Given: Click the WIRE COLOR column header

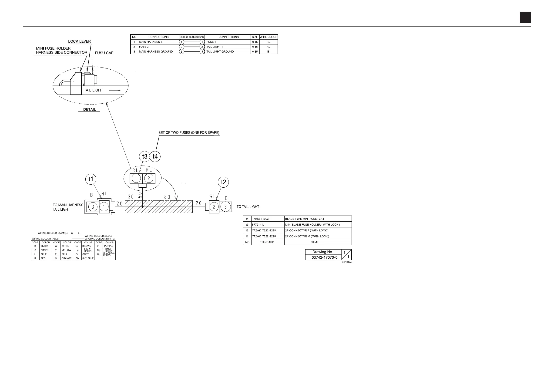Looking at the screenshot, I should (x=268, y=37).
